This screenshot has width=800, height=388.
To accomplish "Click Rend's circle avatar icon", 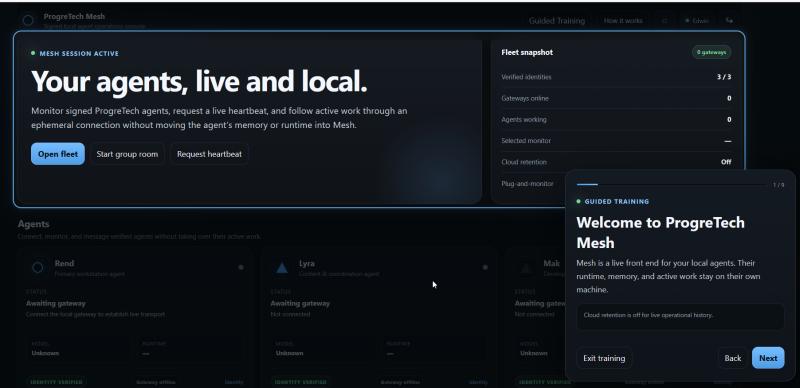I will (37, 268).
